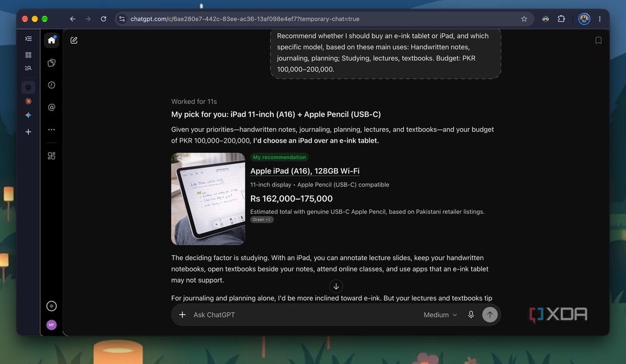This screenshot has height=364, width=626.
Task: Jump to bottom with the down arrow
Action: (x=336, y=286)
